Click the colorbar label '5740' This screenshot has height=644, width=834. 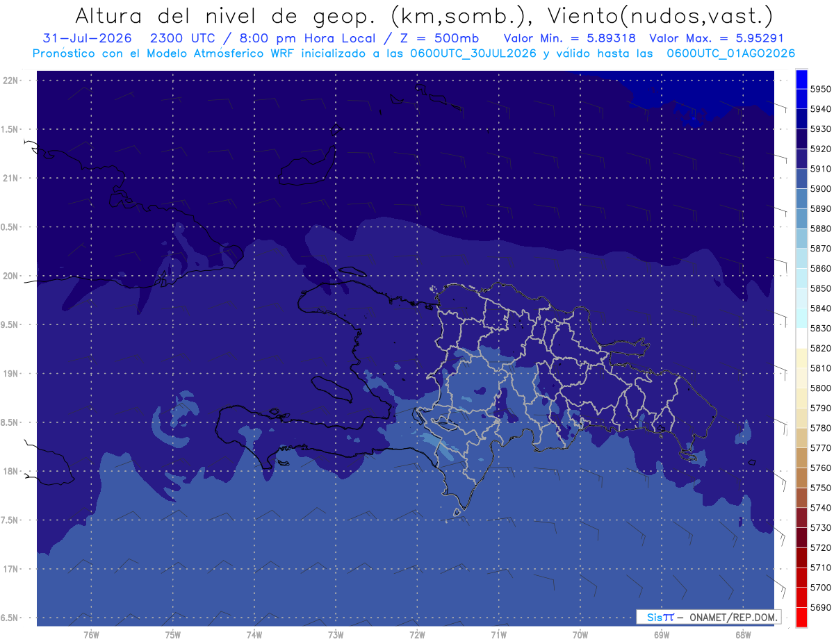(821, 508)
